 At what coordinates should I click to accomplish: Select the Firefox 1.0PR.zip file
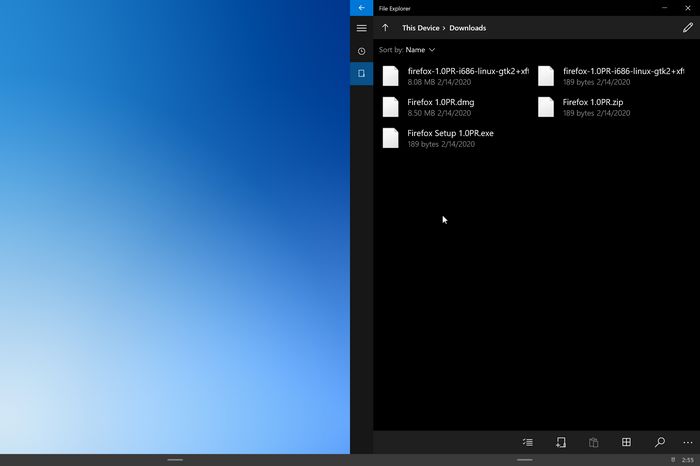coord(592,107)
